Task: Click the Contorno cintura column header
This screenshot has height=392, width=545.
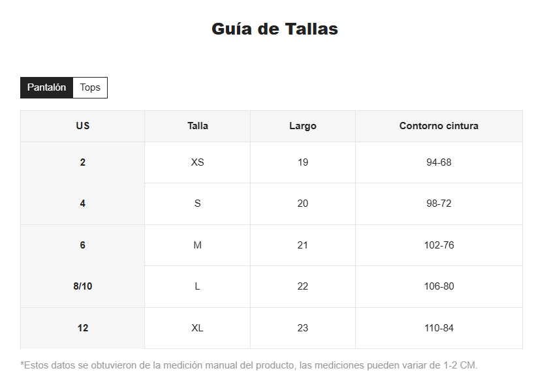Action: [x=439, y=126]
